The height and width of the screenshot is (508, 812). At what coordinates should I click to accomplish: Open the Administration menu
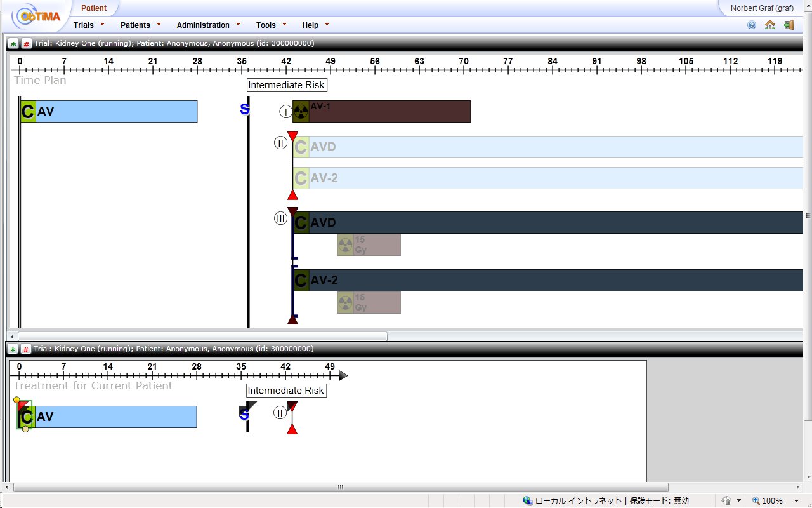203,25
